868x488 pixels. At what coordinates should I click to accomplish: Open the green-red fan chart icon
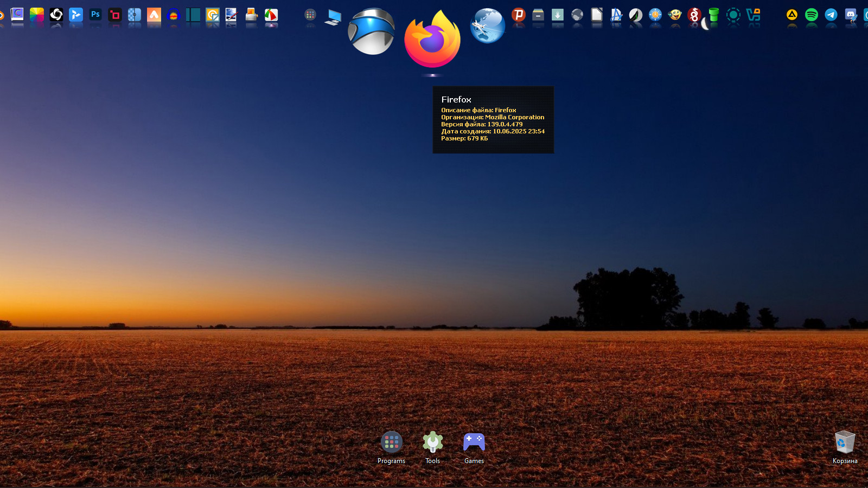click(271, 15)
